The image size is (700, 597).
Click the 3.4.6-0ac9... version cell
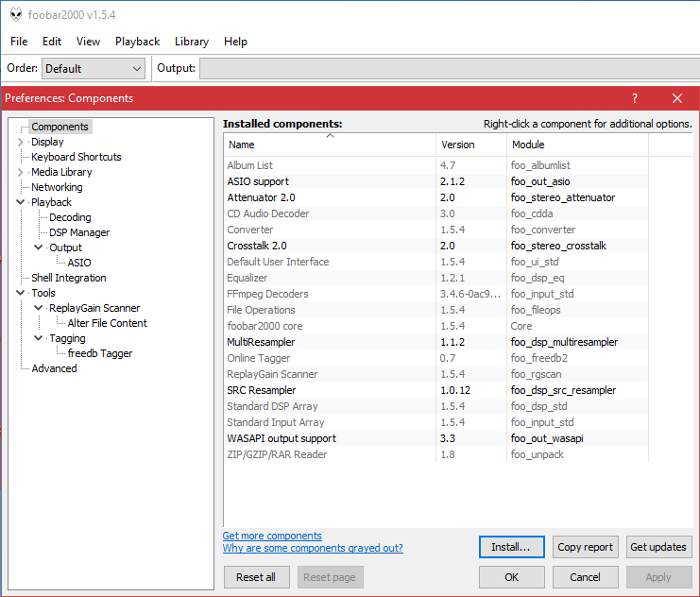pos(470,294)
